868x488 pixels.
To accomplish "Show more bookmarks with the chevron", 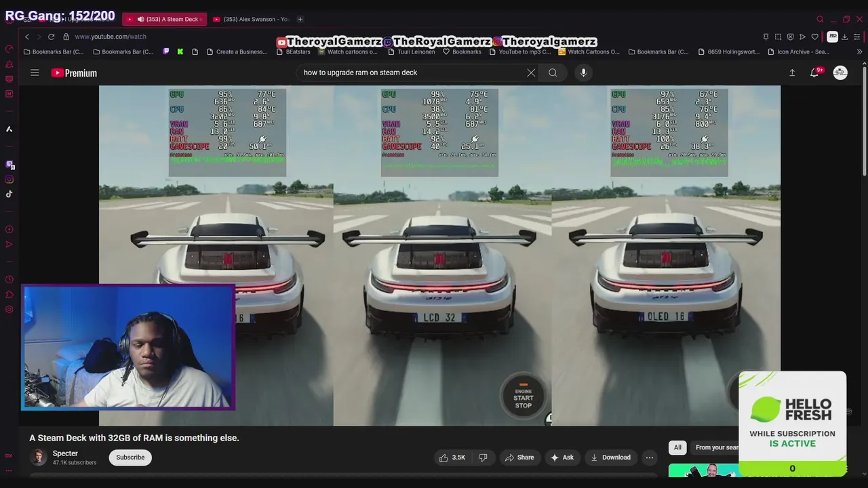I will (x=859, y=52).
